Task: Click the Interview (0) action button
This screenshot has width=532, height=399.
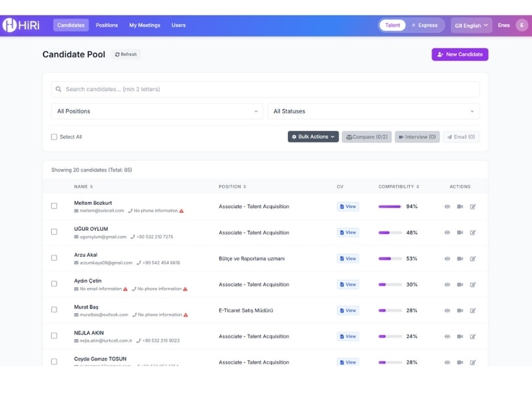Action: [x=417, y=136]
